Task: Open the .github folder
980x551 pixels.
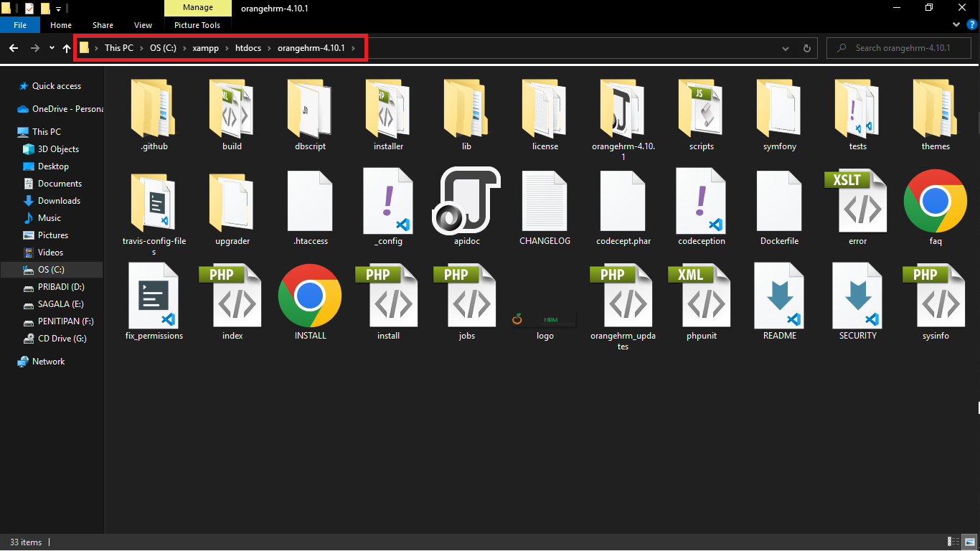Action: (x=154, y=115)
